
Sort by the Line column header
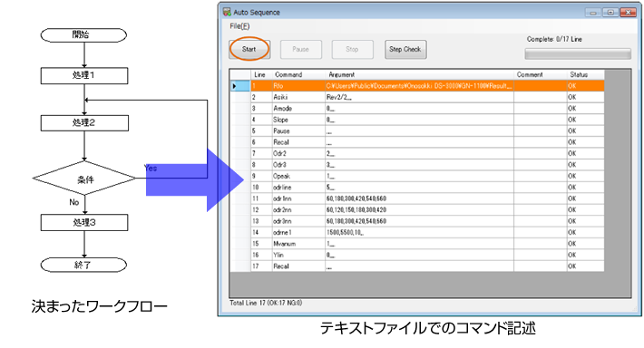pyautogui.click(x=261, y=74)
